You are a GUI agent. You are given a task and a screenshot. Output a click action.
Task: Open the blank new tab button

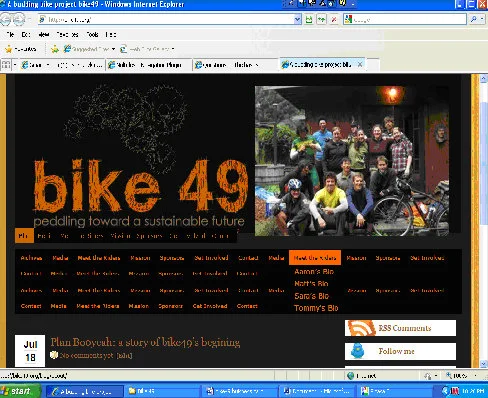[x=373, y=65]
